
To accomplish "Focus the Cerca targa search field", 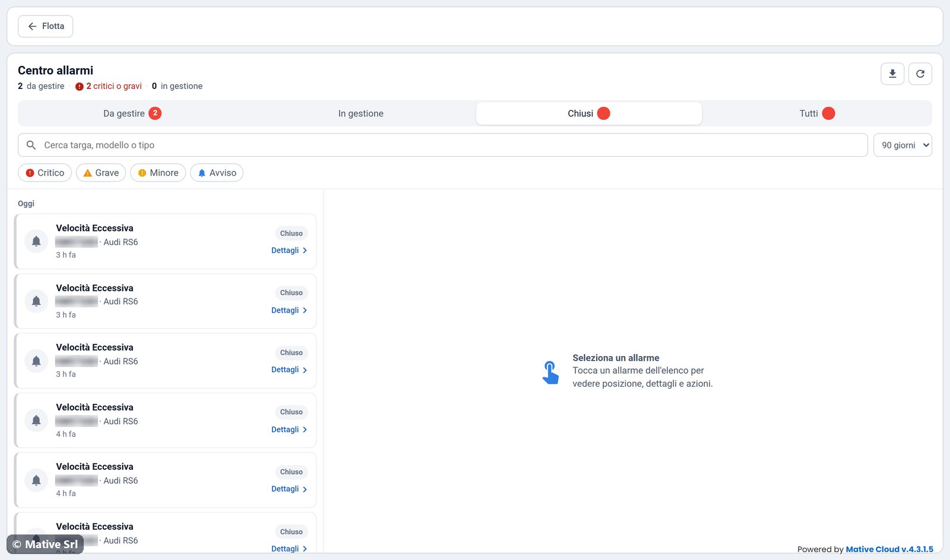I will (x=443, y=145).
